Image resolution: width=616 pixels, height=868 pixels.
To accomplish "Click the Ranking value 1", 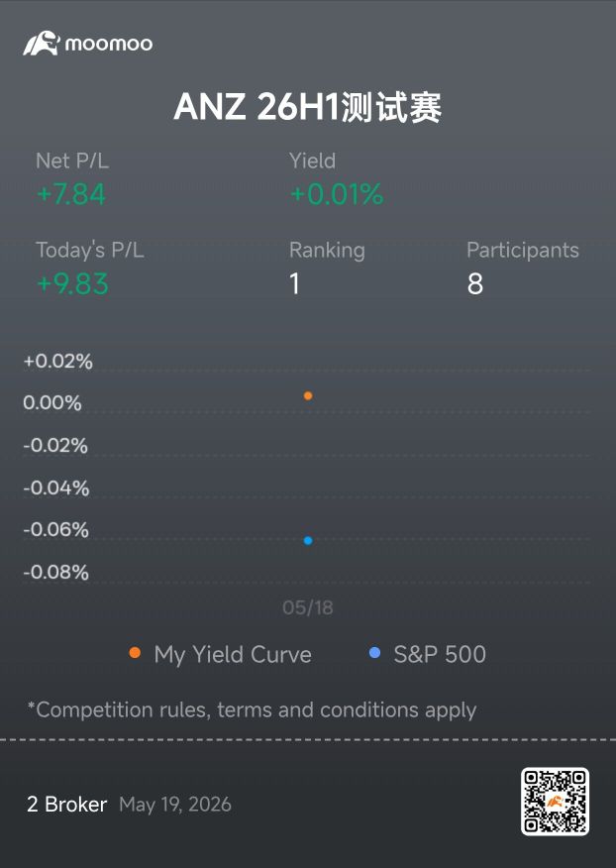I will 295,284.
